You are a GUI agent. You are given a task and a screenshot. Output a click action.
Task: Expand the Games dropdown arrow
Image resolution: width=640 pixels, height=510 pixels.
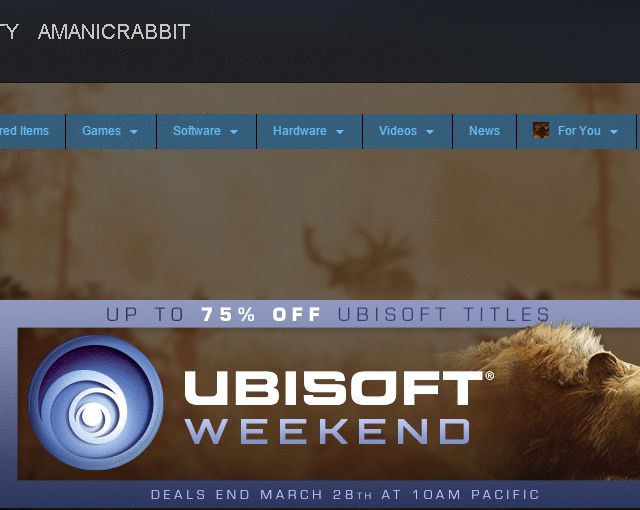click(x=133, y=132)
